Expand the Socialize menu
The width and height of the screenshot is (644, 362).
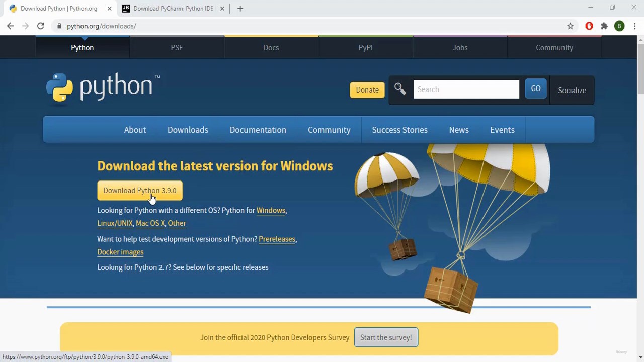pyautogui.click(x=572, y=90)
